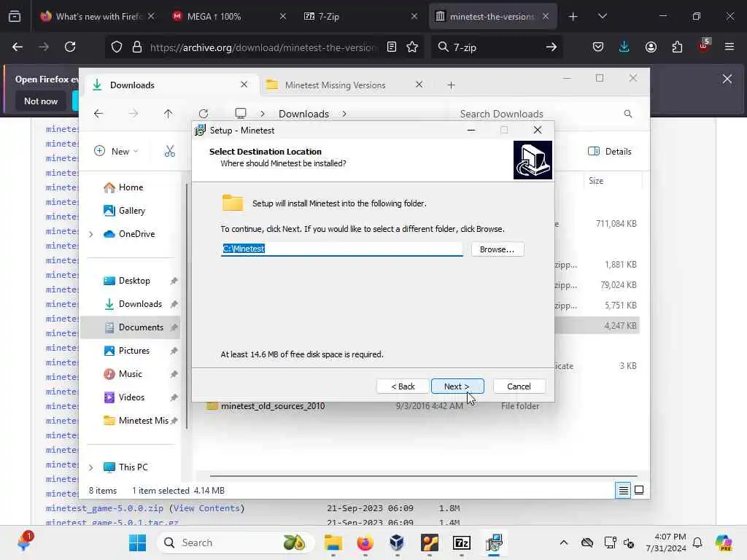Show hidden system tray icons

click(564, 542)
